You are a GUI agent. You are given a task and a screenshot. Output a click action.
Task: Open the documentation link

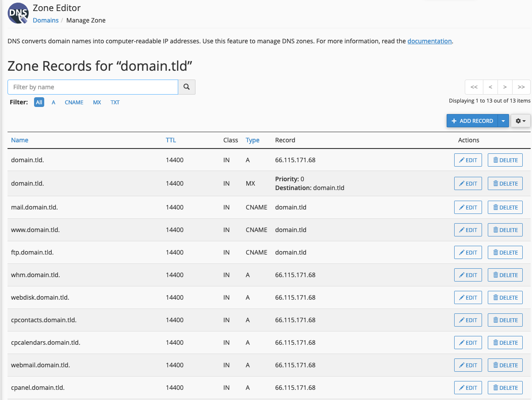tap(429, 41)
